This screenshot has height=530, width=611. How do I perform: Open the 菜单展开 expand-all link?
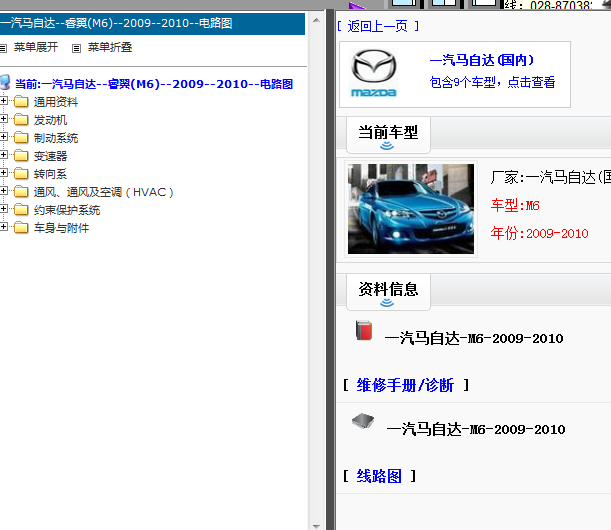pos(36,48)
